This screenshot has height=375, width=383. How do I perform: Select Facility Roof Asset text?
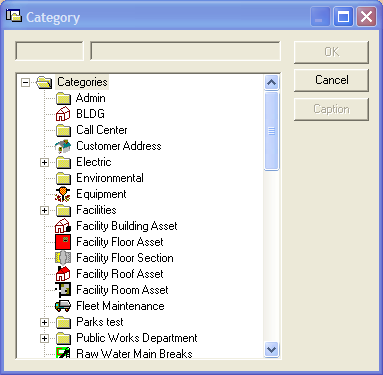point(120,274)
